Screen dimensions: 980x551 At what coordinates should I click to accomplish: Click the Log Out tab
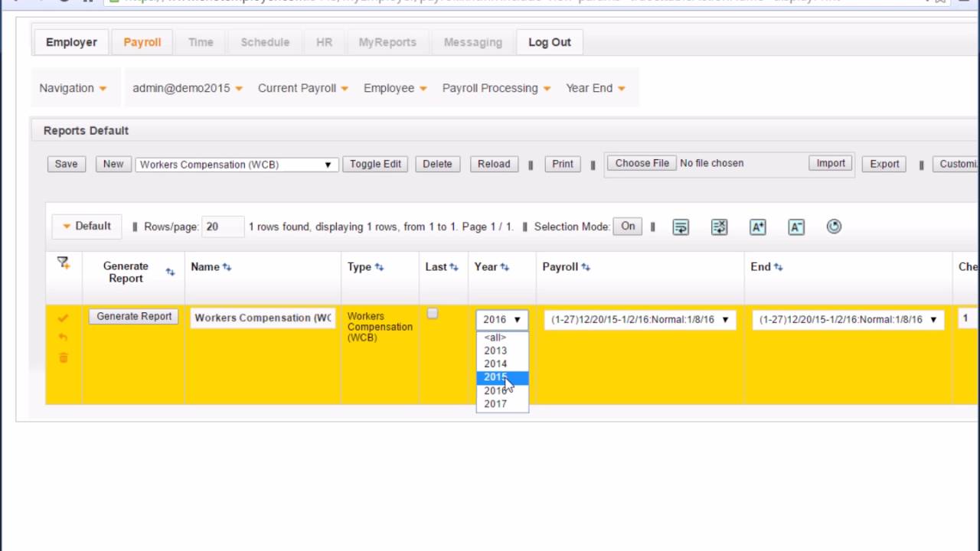(x=550, y=42)
